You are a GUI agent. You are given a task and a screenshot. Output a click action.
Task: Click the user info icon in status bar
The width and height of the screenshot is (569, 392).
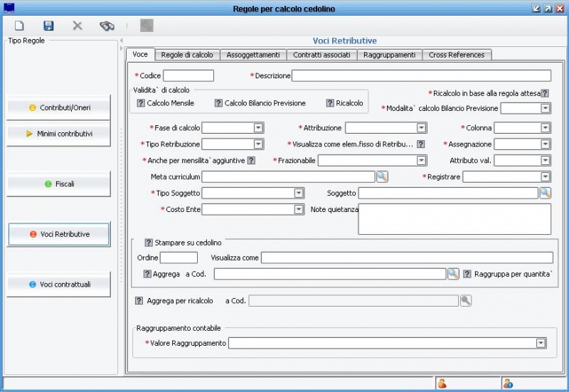coord(508,383)
